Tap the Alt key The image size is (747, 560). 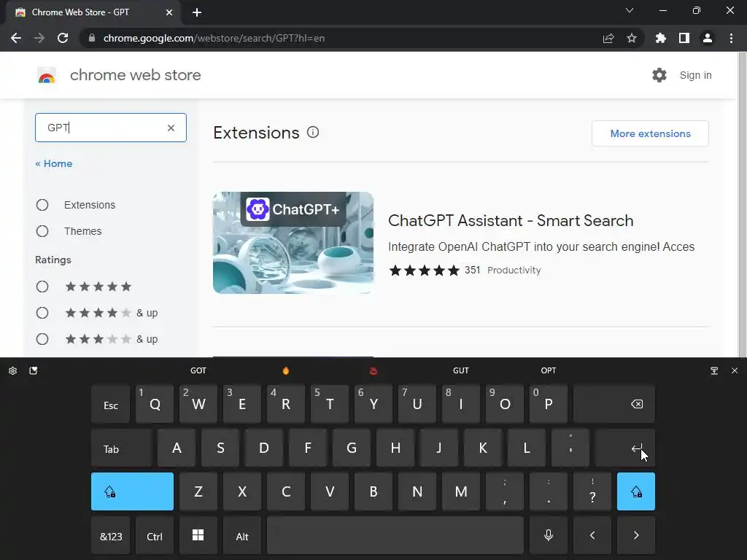(x=242, y=535)
